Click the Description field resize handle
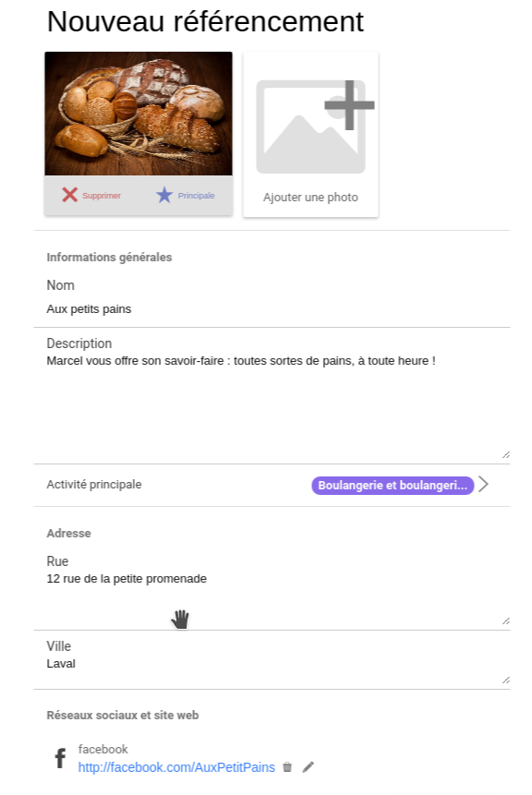This screenshot has height=795, width=532. pyautogui.click(x=505, y=455)
